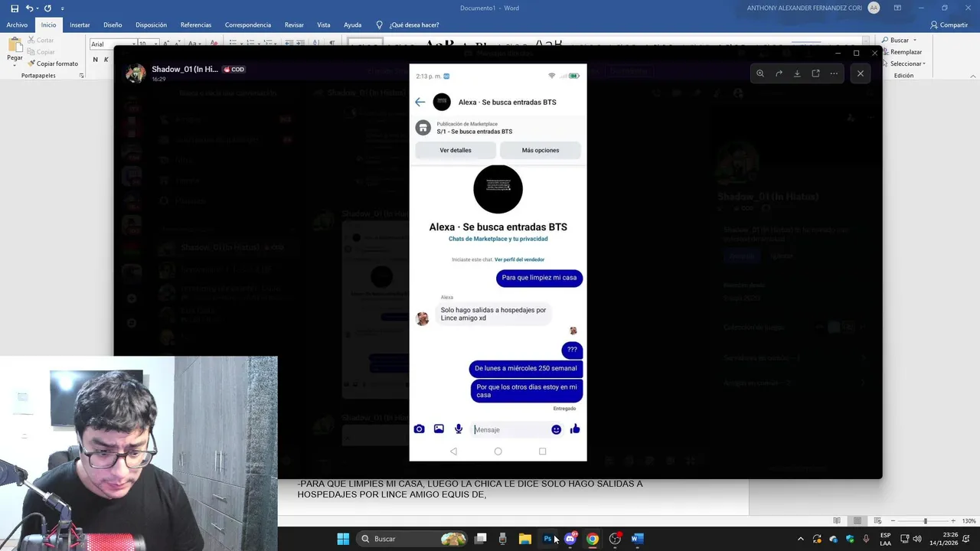Click the gallery image icon in the chat bar
Viewport: 980px width, 551px height.
pos(439,429)
